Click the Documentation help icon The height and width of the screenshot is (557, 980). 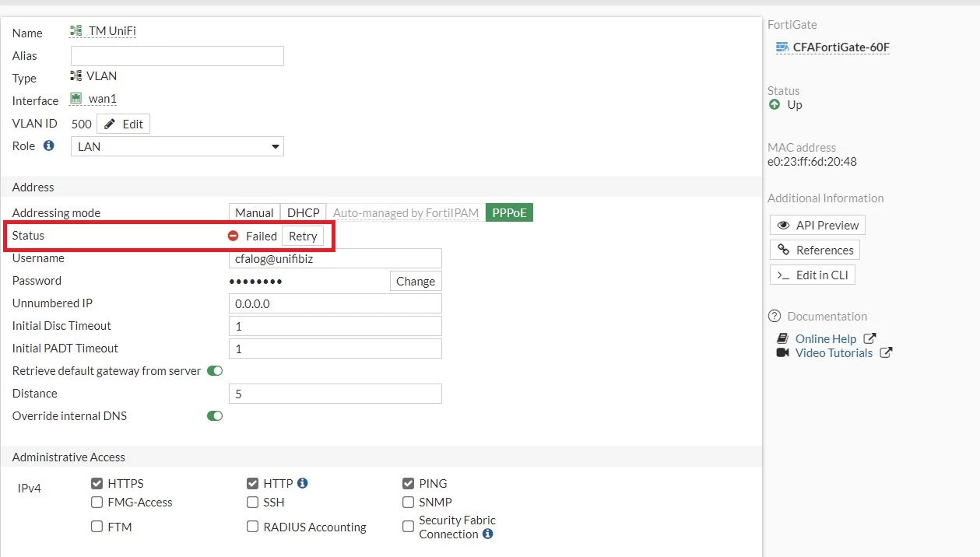coord(775,317)
